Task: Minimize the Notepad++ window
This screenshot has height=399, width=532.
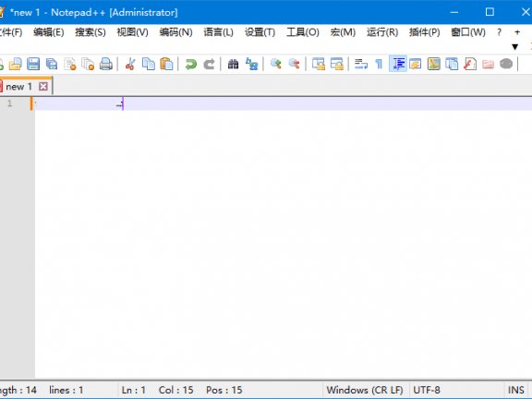Action: (454, 12)
